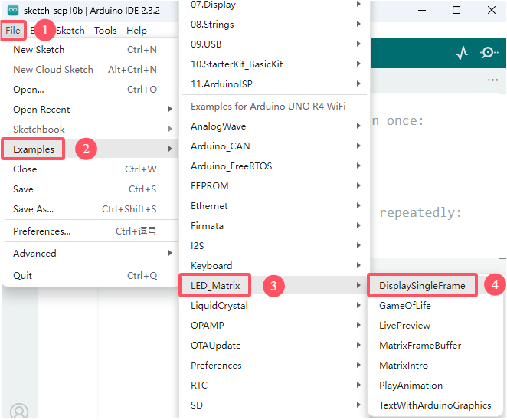
Task: Open TextWithArduinoGraphics example
Action: (436, 405)
